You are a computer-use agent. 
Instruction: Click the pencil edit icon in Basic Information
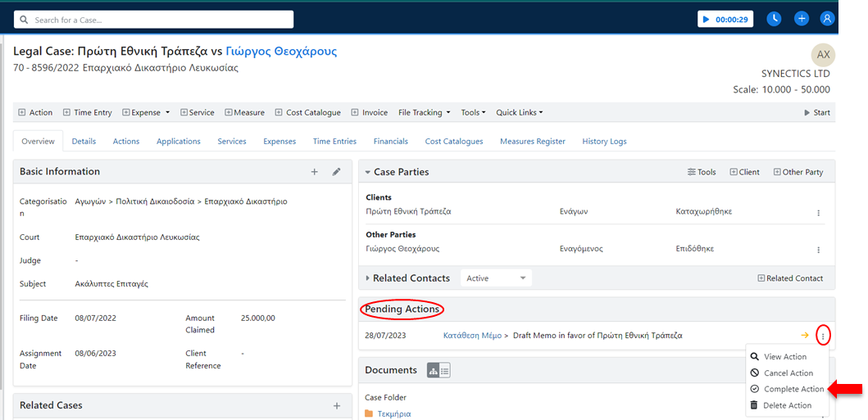click(336, 172)
